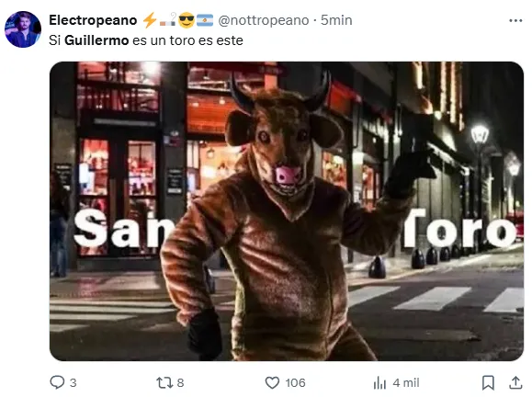Open the @nottropeano handle link
Image resolution: width=532 pixels, height=397 pixels.
pyautogui.click(x=264, y=20)
